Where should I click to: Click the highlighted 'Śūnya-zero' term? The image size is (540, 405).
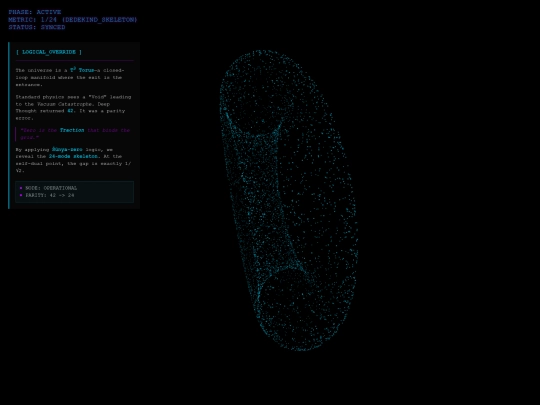pyautogui.click(x=67, y=149)
